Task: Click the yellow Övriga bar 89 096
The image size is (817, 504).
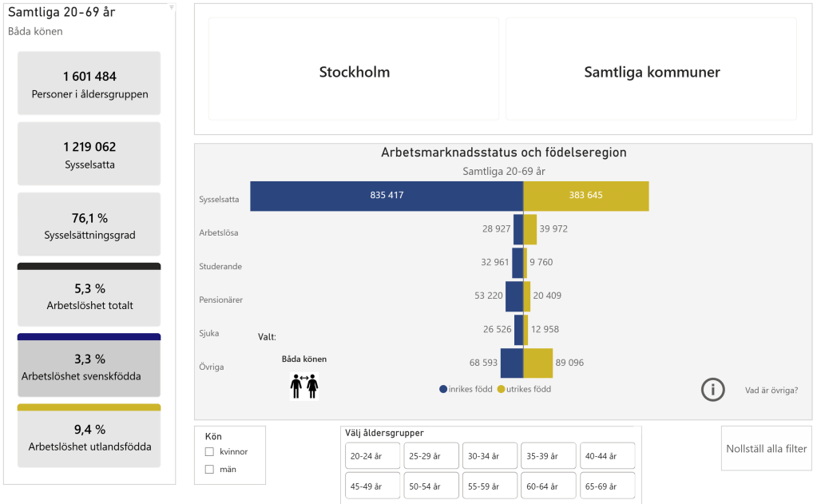Action: 537,363
